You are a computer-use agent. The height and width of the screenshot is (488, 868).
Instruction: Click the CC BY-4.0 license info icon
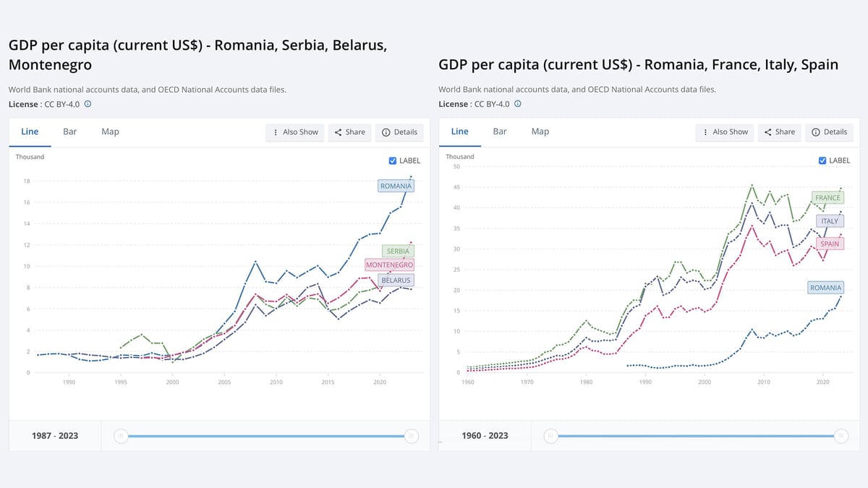click(86, 104)
